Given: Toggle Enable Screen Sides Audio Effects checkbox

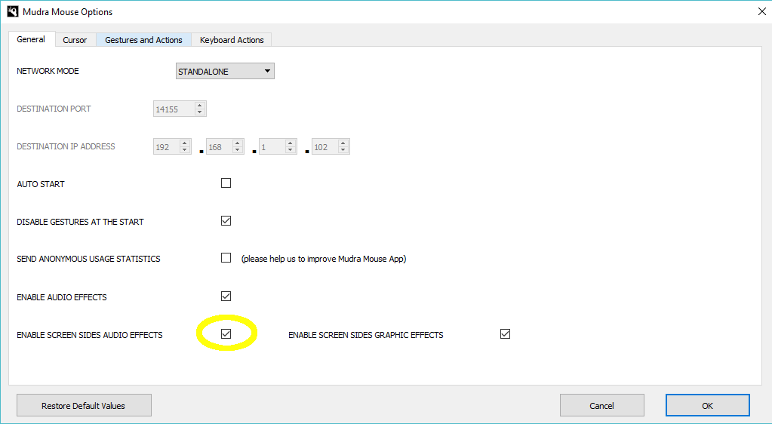Looking at the screenshot, I should tap(226, 334).
